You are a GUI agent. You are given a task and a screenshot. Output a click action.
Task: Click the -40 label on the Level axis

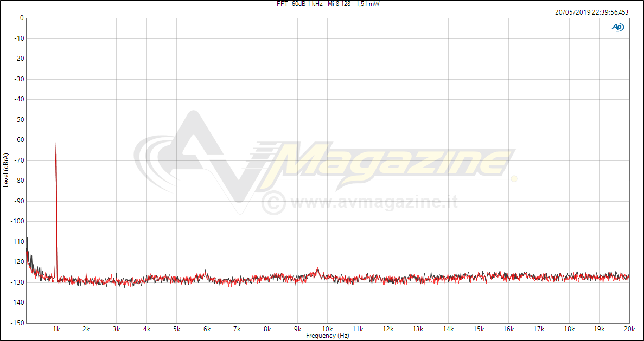pyautogui.click(x=19, y=99)
